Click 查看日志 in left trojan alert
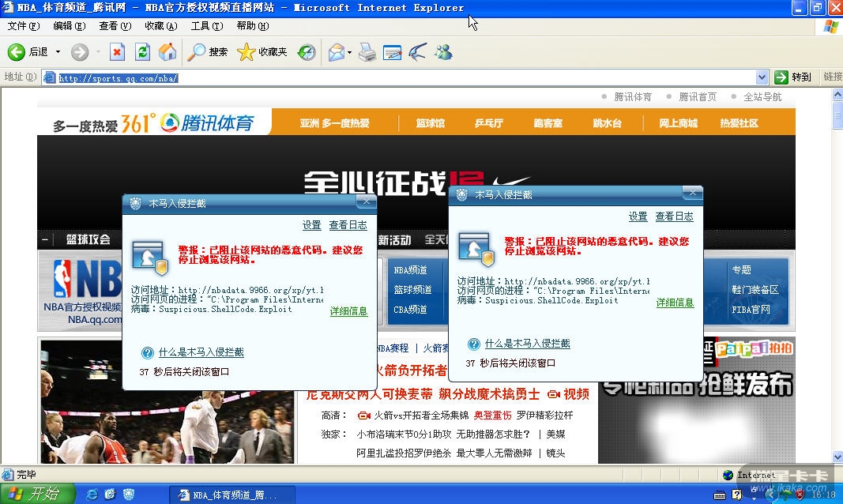Screen dimensions: 843x504 tap(348, 225)
